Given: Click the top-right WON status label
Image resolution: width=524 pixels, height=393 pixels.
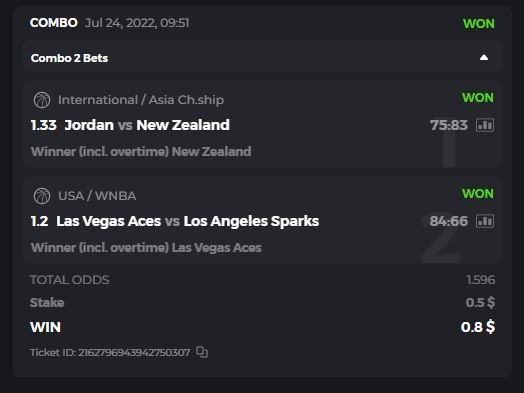Looking at the screenshot, I should point(479,24).
